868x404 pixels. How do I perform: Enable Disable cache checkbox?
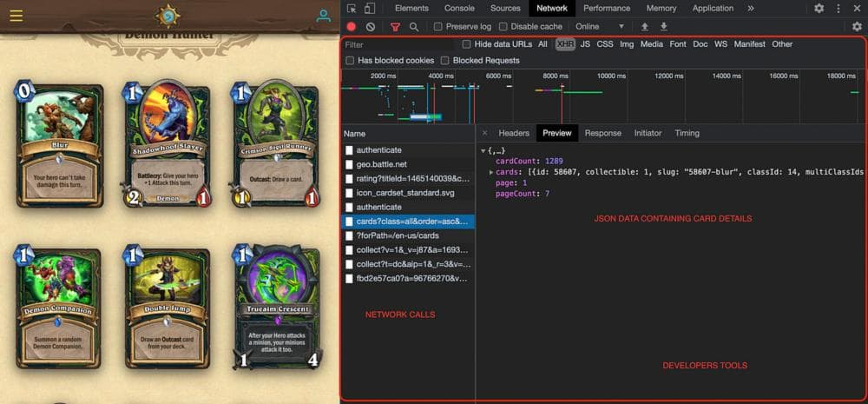(x=503, y=27)
